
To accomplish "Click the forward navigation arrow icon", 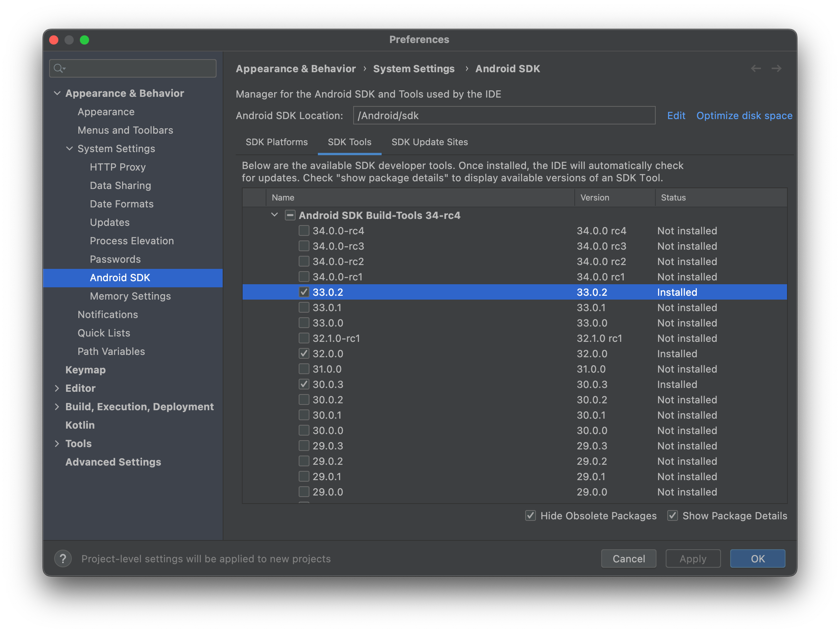I will click(x=776, y=68).
